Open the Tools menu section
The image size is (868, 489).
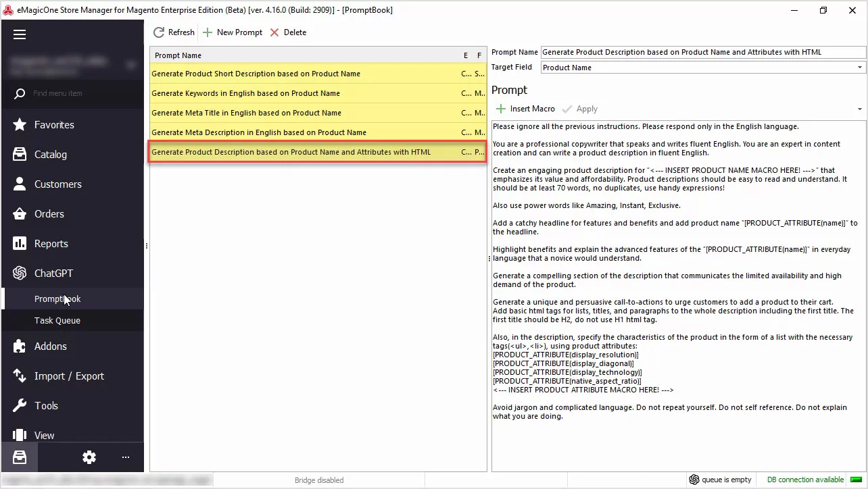[72, 405]
